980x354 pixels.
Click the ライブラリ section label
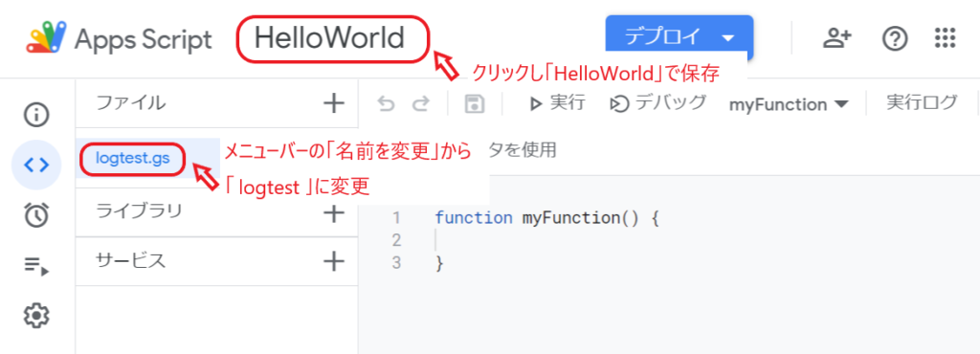click(139, 210)
